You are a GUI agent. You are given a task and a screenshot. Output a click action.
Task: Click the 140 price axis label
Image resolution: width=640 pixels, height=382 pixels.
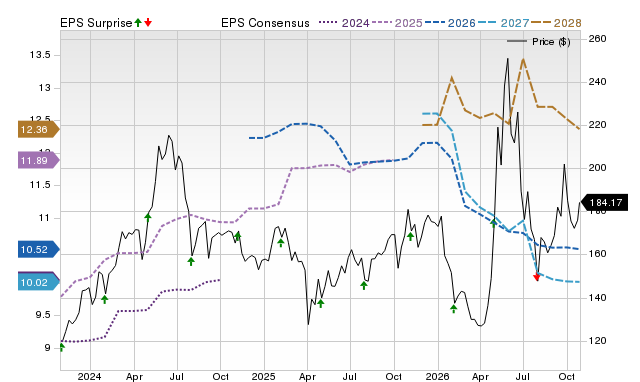597,298
